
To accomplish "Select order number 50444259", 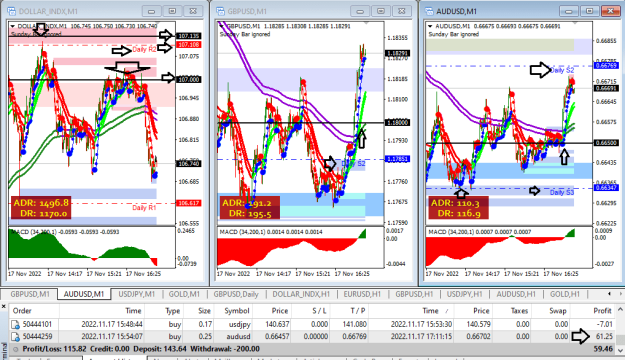I will tap(37, 336).
